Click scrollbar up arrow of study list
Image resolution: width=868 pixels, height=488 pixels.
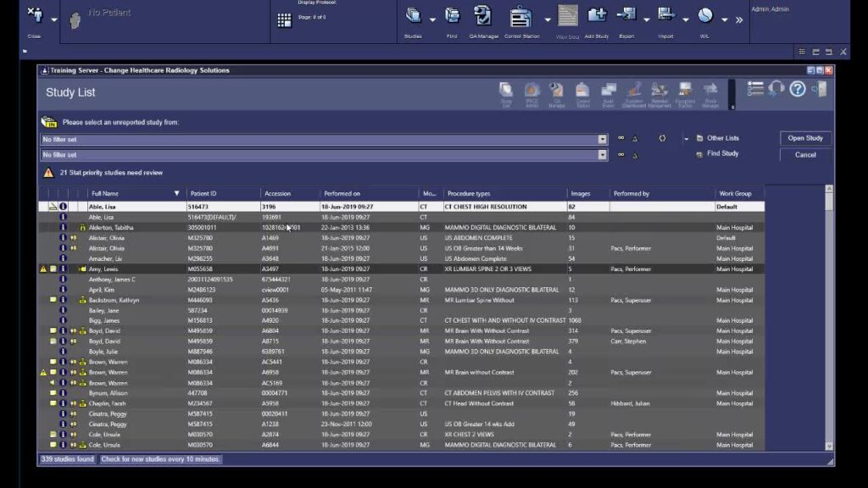pos(829,189)
